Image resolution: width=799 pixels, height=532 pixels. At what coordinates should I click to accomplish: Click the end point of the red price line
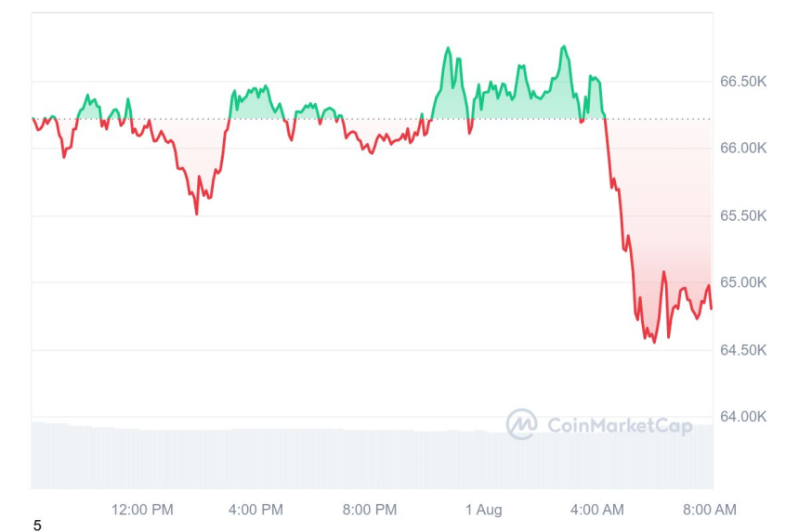coord(712,308)
